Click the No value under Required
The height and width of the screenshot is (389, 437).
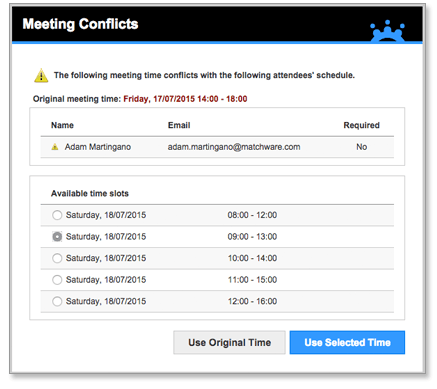pos(362,147)
